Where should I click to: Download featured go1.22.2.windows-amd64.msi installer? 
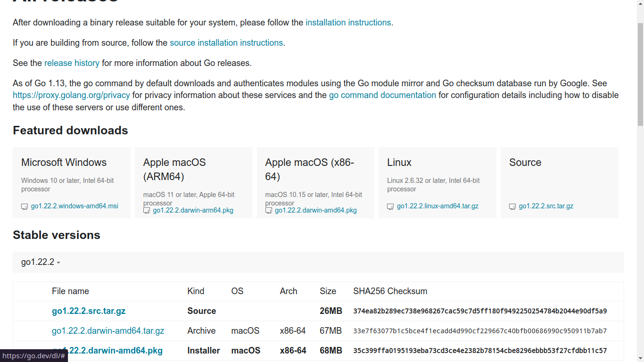pyautogui.click(x=74, y=206)
